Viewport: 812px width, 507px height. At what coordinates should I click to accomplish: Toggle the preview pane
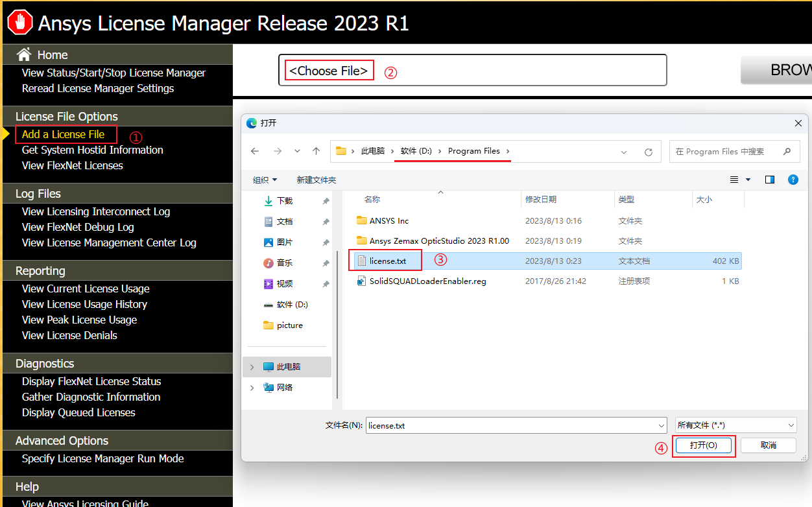pyautogui.click(x=770, y=180)
